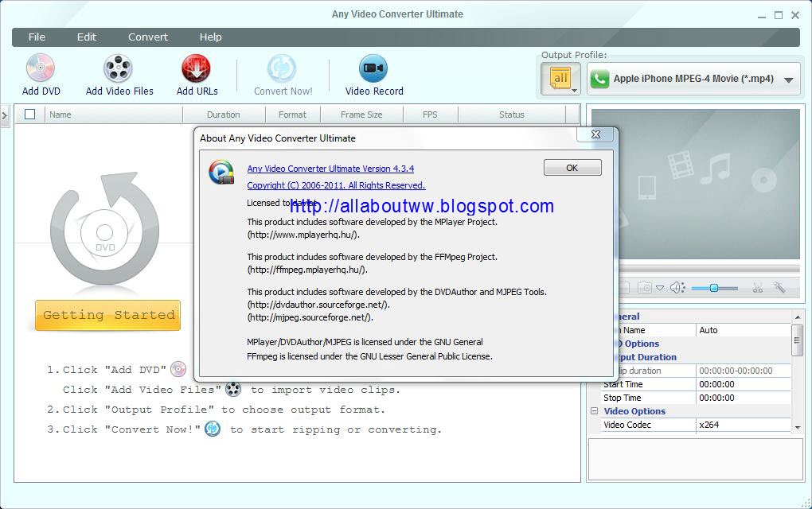Open the Help menu
This screenshot has height=509, width=812.
211,37
